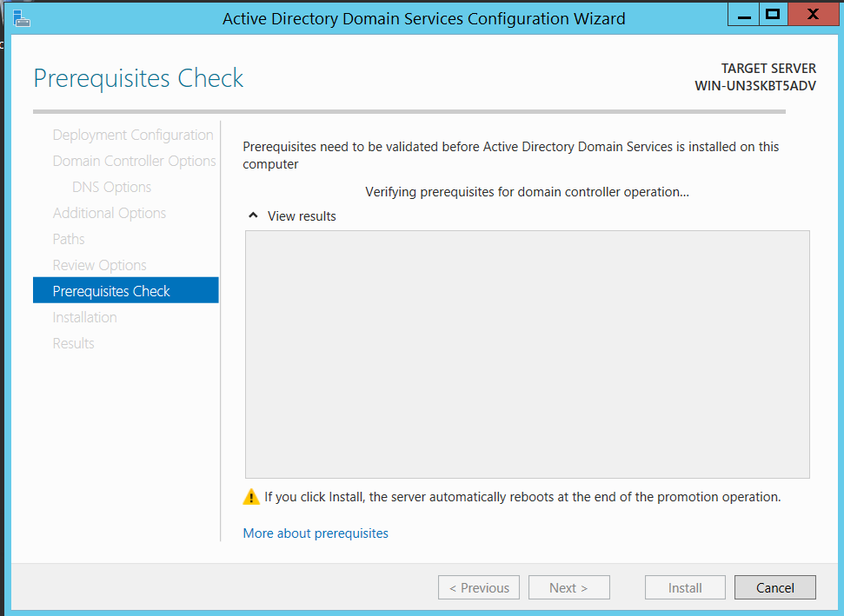Click the window title text
Image resolution: width=844 pixels, height=616 pixels.
(423, 19)
